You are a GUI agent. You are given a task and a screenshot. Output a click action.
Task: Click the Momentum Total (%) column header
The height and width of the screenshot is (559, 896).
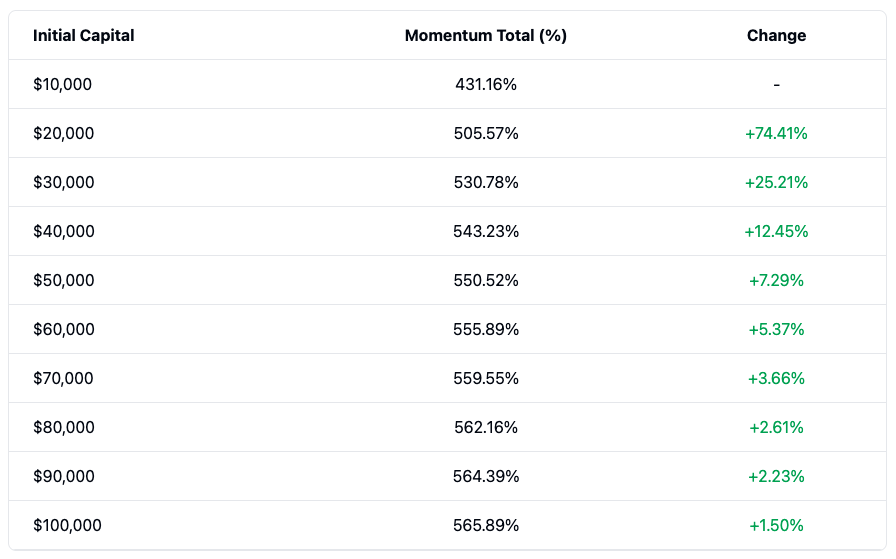[x=486, y=36]
